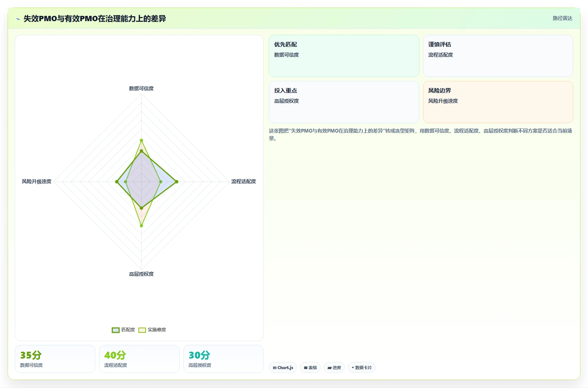The image size is (588, 388).
Task: Select the Chart.js tag
Action: pos(283,368)
